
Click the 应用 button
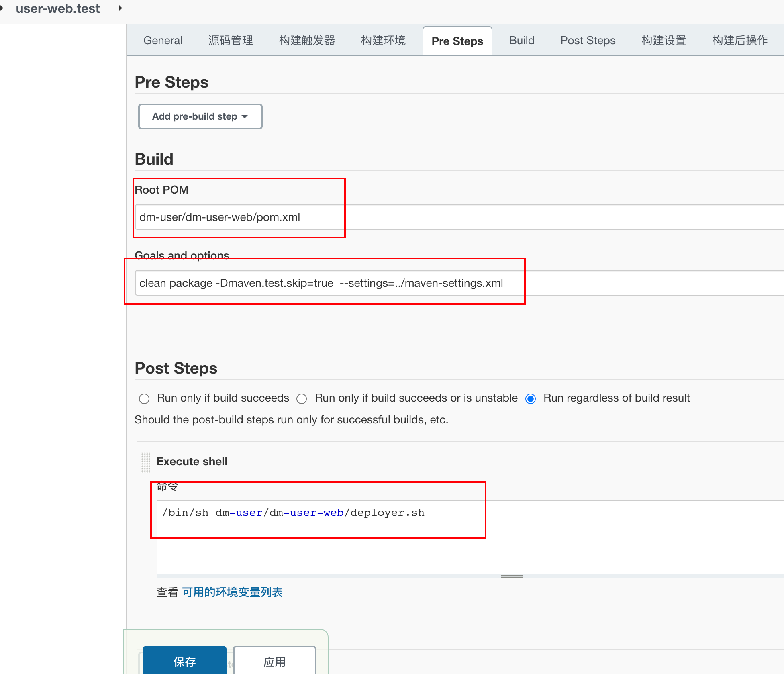[x=275, y=661]
